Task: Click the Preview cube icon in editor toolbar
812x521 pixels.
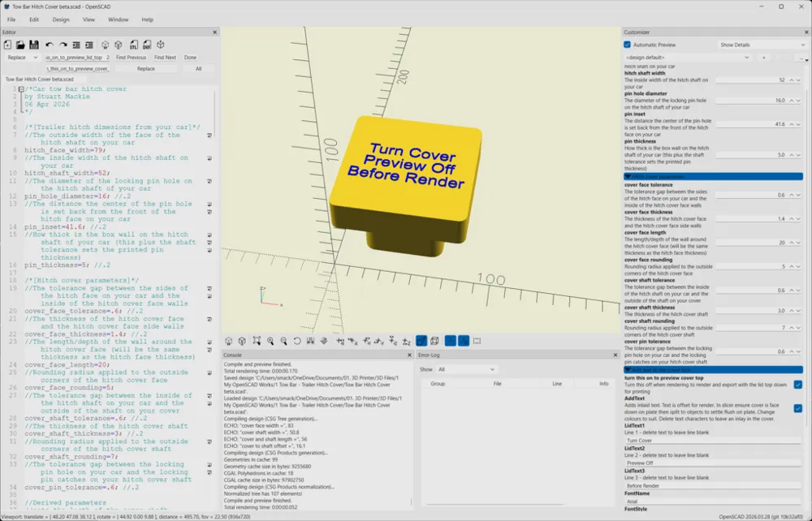Action: click(105, 45)
